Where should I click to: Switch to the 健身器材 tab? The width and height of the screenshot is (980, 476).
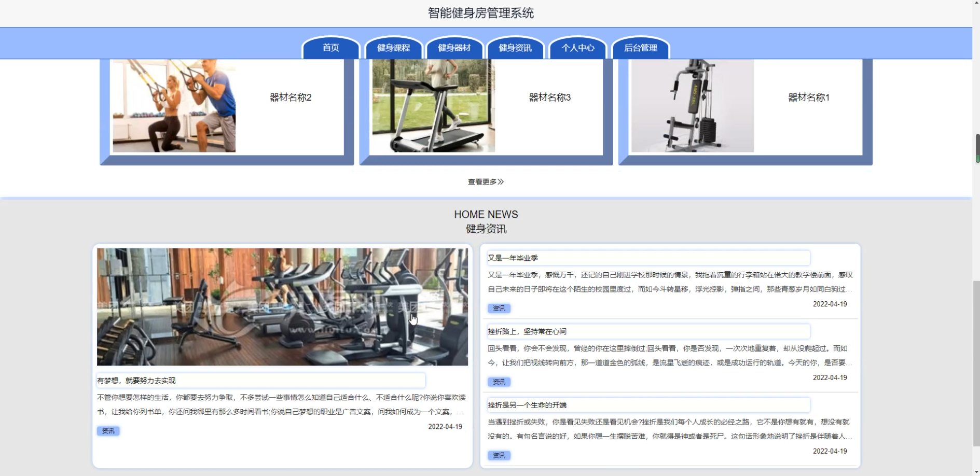coord(454,48)
